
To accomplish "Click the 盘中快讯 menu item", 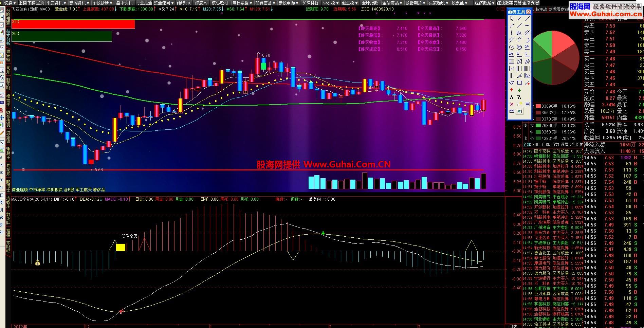I will coord(124,3).
